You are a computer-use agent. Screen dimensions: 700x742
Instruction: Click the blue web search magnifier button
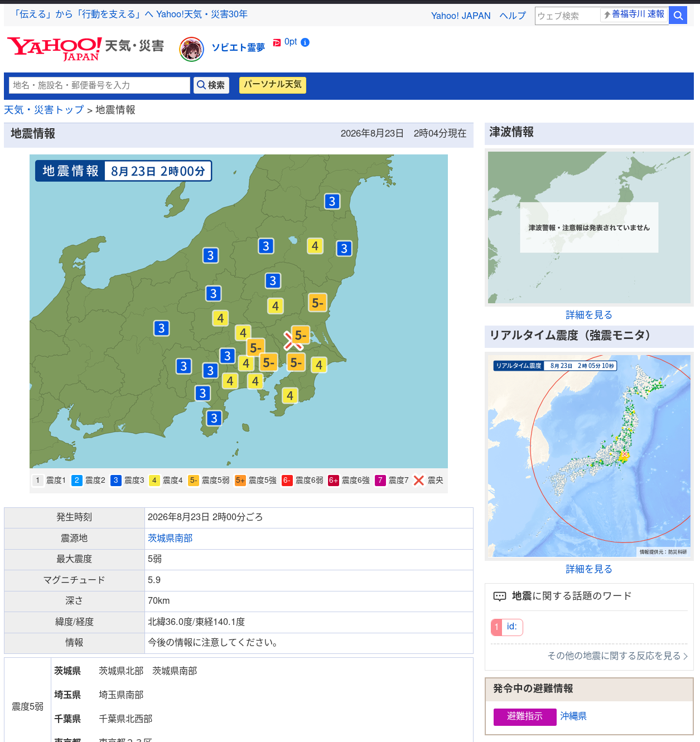click(x=678, y=16)
